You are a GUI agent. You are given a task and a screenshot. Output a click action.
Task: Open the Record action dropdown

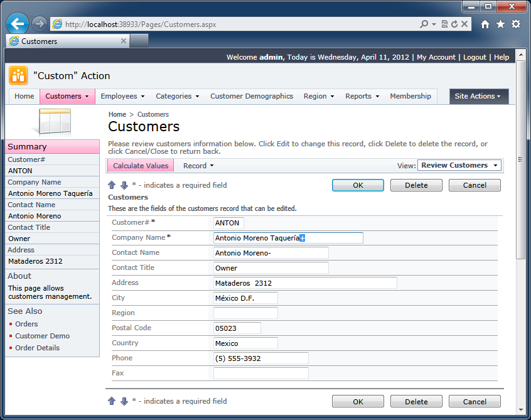click(198, 166)
